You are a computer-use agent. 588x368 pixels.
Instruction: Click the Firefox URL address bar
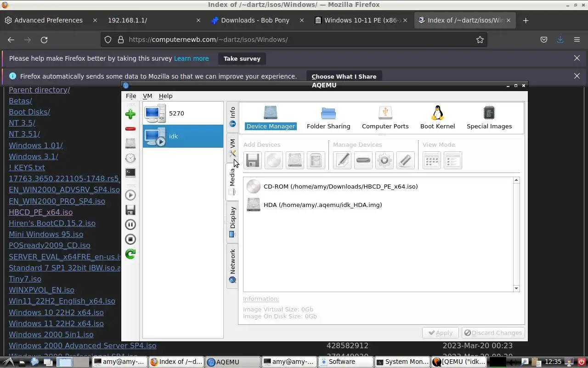tap(294, 40)
